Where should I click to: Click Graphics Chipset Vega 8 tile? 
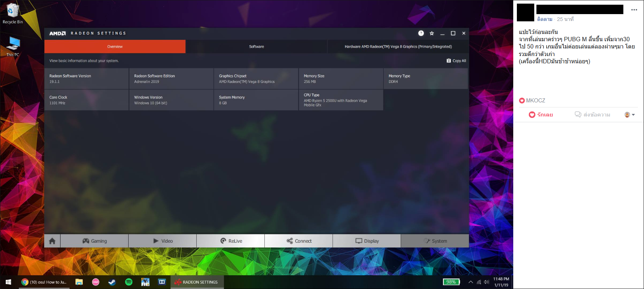[x=256, y=78]
